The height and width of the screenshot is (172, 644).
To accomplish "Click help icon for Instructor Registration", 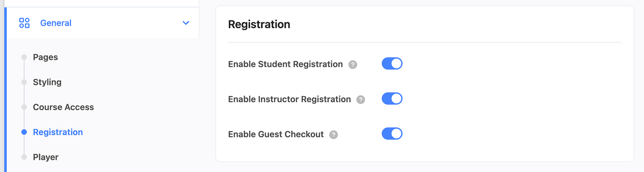I will pos(361,100).
